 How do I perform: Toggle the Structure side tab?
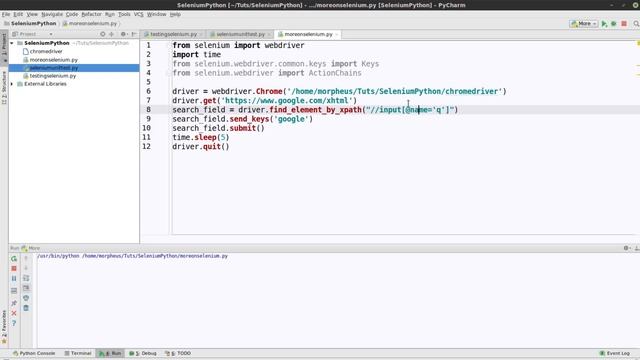(4, 88)
